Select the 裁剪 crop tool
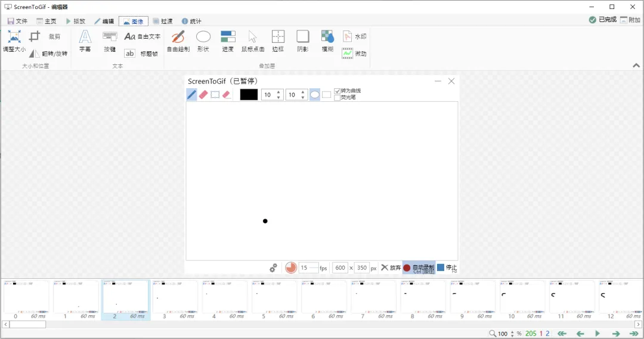The image size is (644, 339). pyautogui.click(x=45, y=36)
